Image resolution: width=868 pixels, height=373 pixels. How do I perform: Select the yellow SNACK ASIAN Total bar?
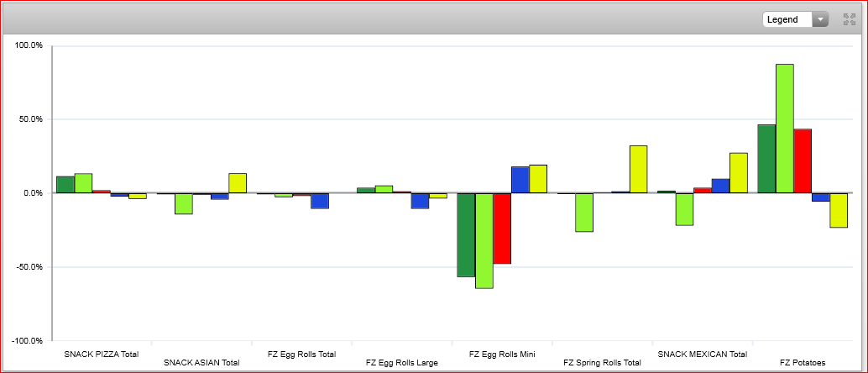238,183
